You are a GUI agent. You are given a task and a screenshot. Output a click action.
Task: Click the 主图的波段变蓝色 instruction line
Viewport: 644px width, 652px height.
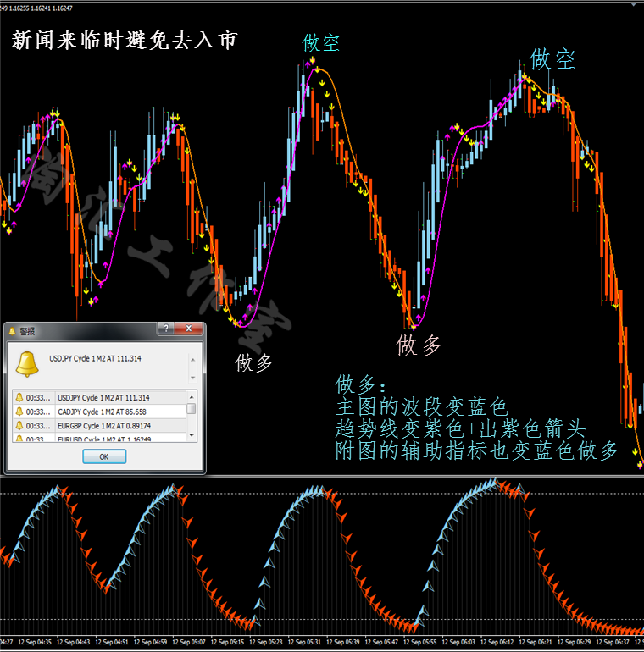(421, 406)
